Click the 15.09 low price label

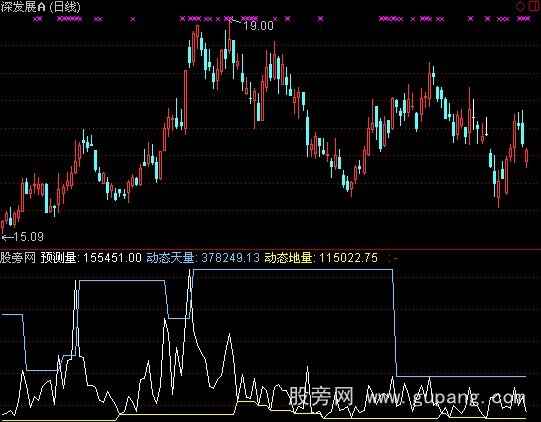point(28,237)
